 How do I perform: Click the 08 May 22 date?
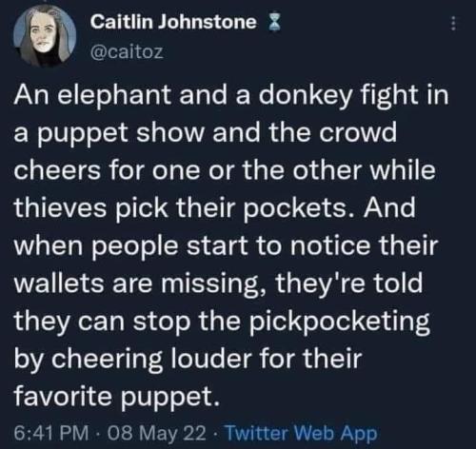[156, 433]
